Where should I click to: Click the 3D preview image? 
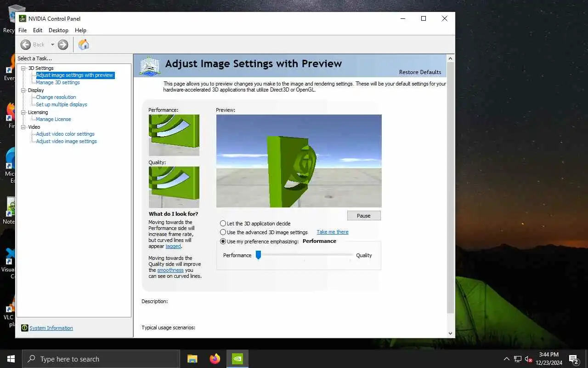click(299, 161)
